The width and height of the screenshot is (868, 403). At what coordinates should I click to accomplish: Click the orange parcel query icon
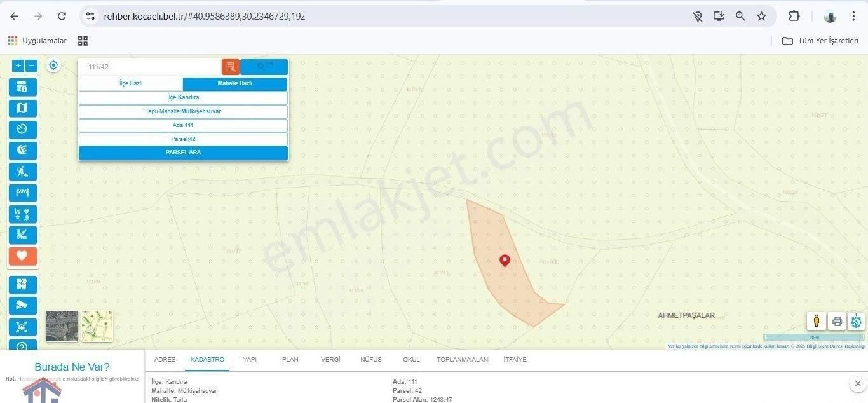[231, 67]
